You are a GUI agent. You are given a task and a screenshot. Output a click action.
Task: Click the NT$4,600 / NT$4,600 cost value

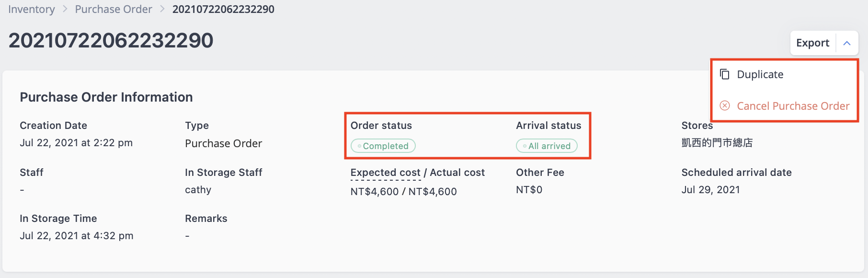[x=404, y=191]
